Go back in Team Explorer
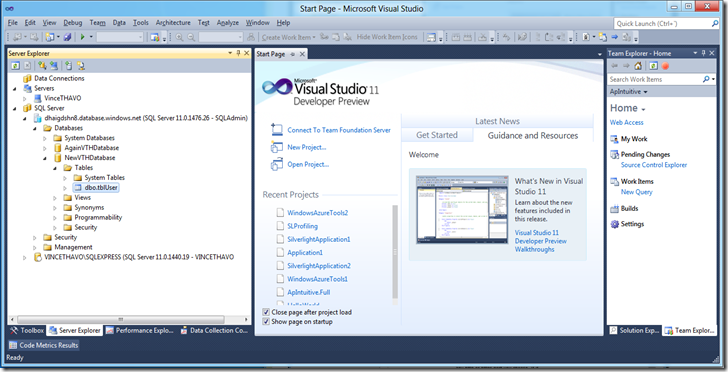This screenshot has height=372, width=728. tap(615, 66)
